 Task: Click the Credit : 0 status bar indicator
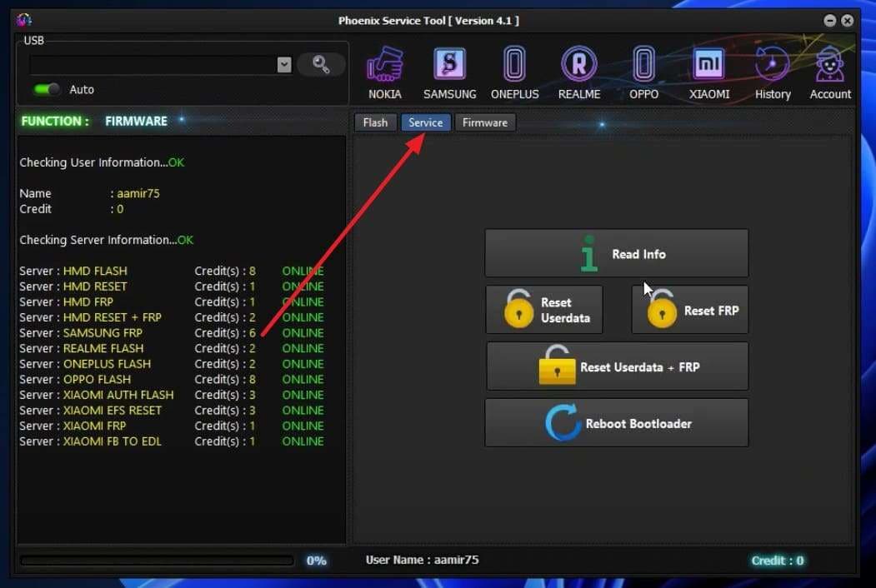[x=777, y=560]
